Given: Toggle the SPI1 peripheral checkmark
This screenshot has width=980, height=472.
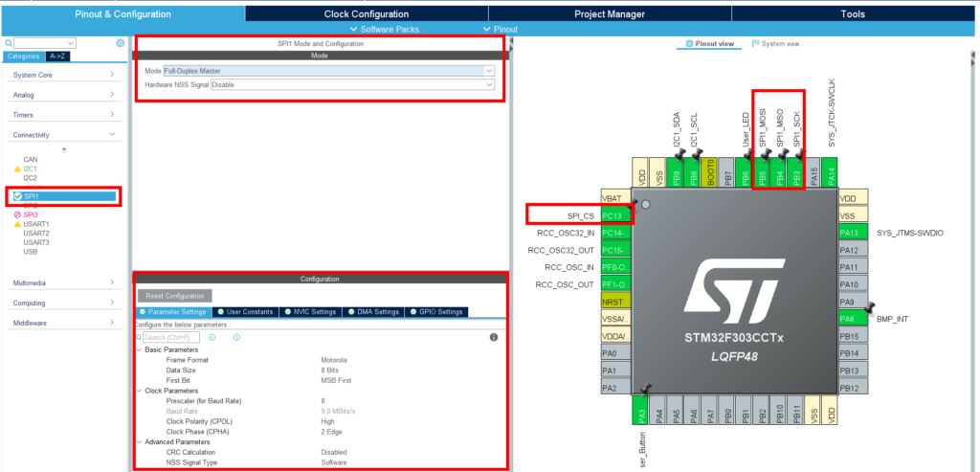Looking at the screenshot, I should click(x=17, y=196).
